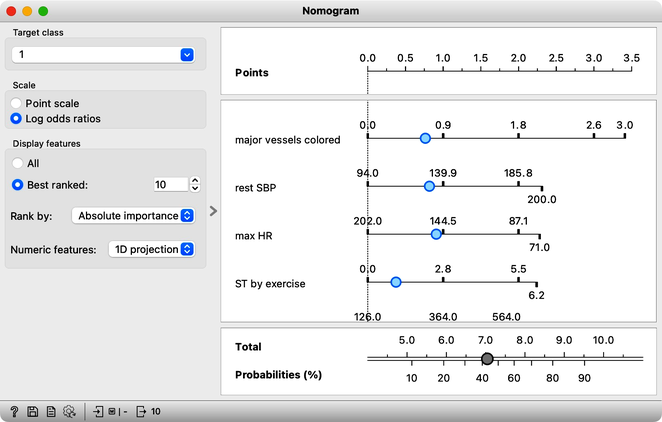The height and width of the screenshot is (422, 662).
Task: Click the save image floppy disk icon
Action: point(33,411)
